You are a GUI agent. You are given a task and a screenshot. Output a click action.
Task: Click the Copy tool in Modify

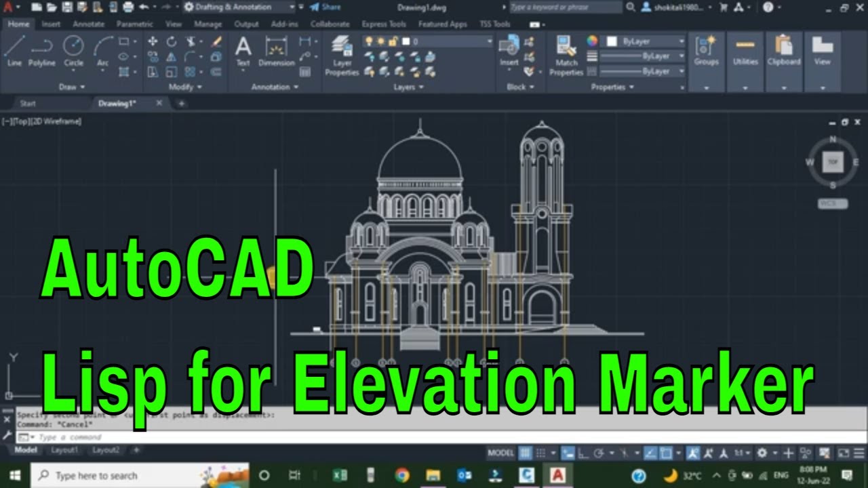(153, 57)
